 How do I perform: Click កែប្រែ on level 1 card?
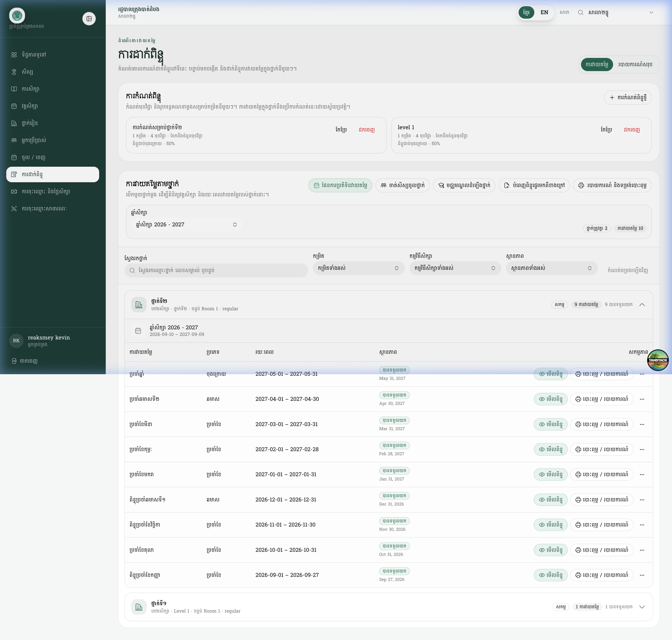606,130
